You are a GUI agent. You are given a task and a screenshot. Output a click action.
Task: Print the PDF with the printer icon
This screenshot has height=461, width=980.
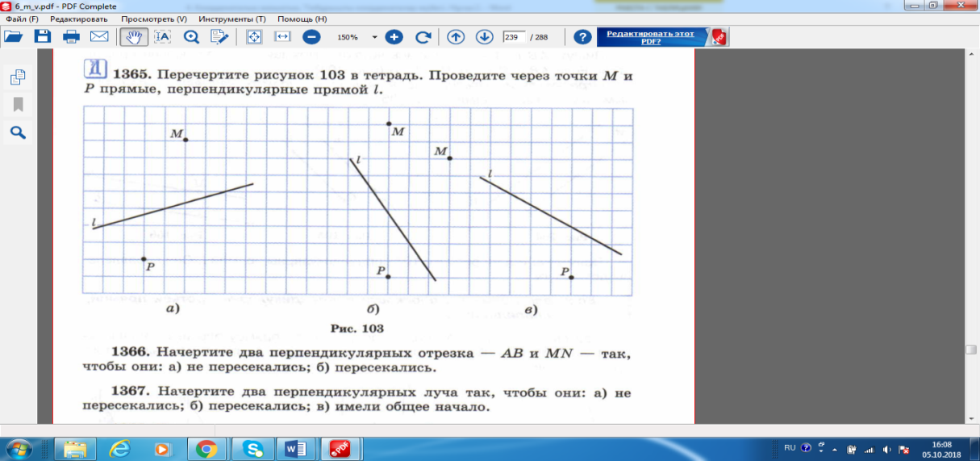coord(71,36)
